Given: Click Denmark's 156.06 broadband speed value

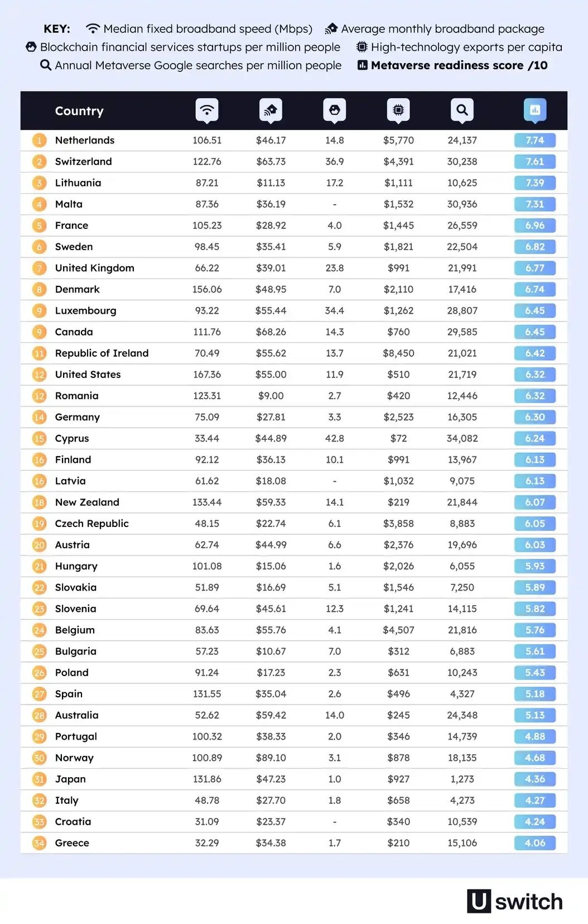Looking at the screenshot, I should coord(207,289).
